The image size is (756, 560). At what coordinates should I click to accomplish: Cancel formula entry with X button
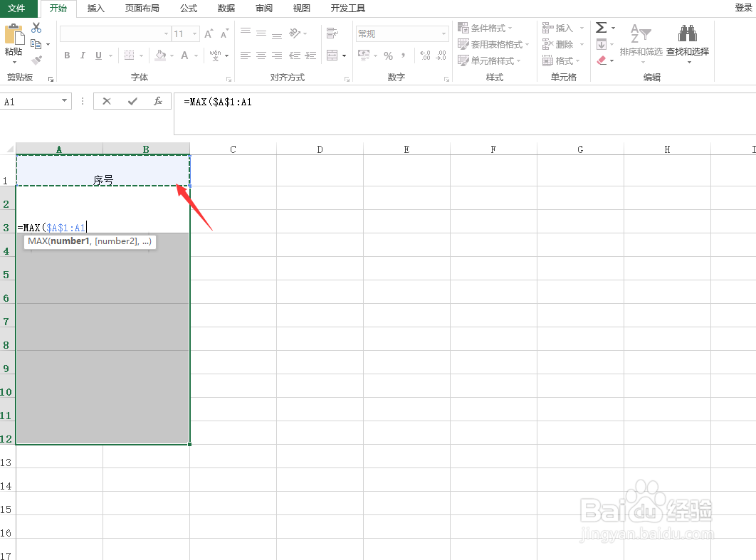click(x=107, y=101)
